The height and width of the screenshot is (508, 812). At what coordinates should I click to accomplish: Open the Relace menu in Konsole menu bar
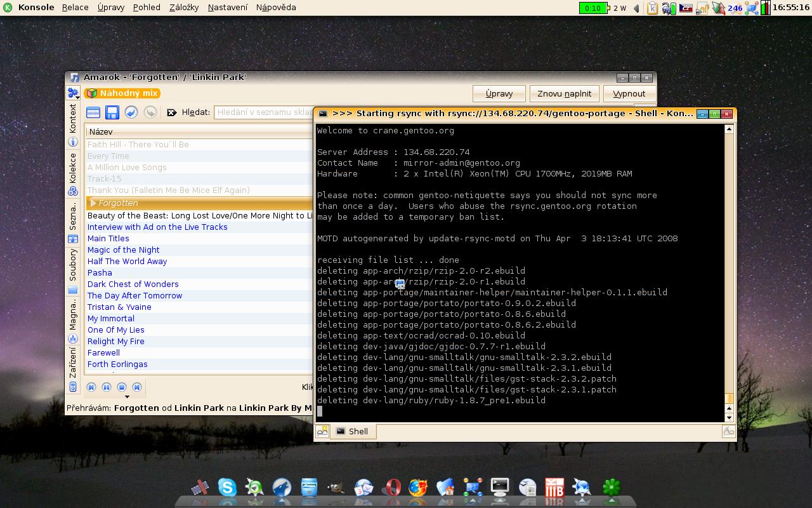point(75,8)
